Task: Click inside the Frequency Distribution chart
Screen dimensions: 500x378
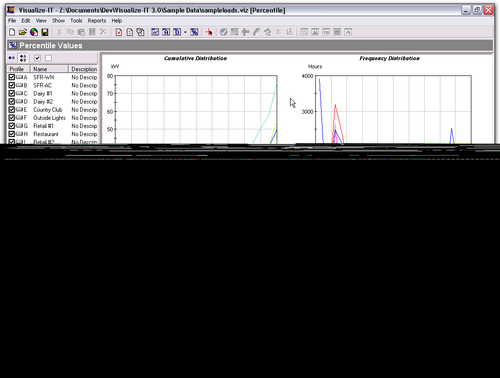Action: coord(394,110)
